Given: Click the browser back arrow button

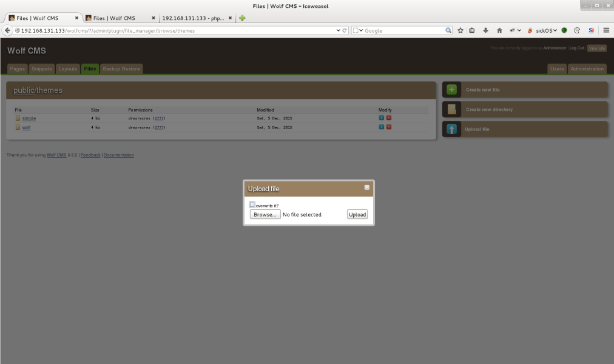Looking at the screenshot, I should 7,30.
